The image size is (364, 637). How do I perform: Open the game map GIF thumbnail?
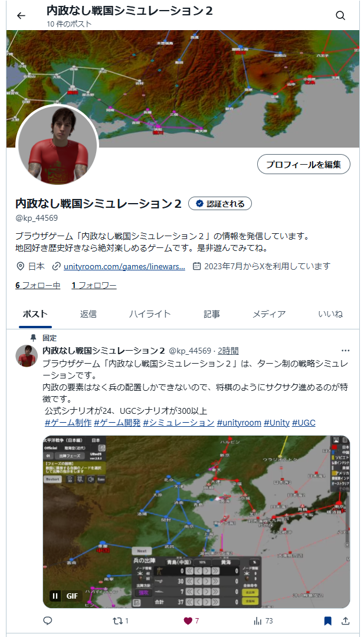(196, 522)
